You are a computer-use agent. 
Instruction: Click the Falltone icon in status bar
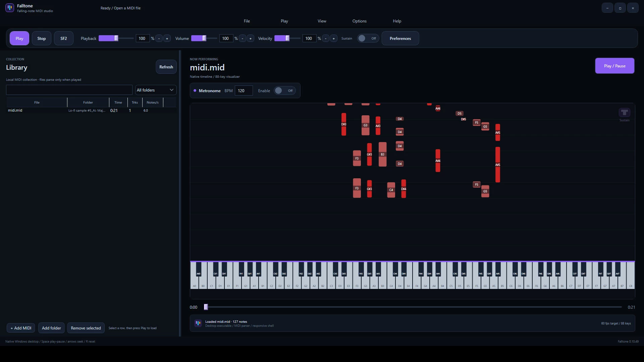(198, 323)
